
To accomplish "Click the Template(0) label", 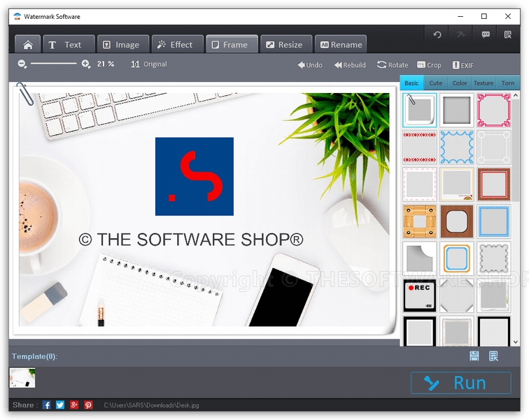I will click(x=34, y=356).
